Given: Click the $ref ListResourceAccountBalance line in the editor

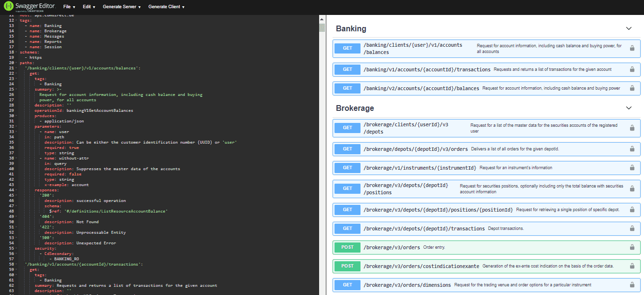Looking at the screenshot, I should [108, 211].
